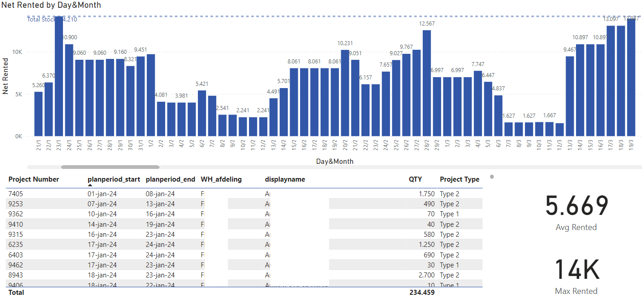Click the QTY value 1.250
The width and height of the screenshot is (644, 298).
(426, 245)
